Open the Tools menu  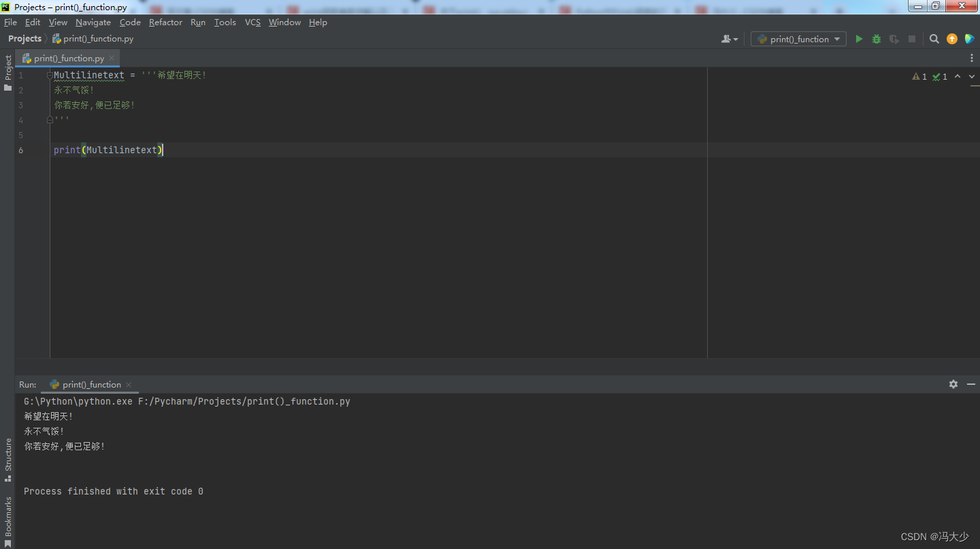225,22
